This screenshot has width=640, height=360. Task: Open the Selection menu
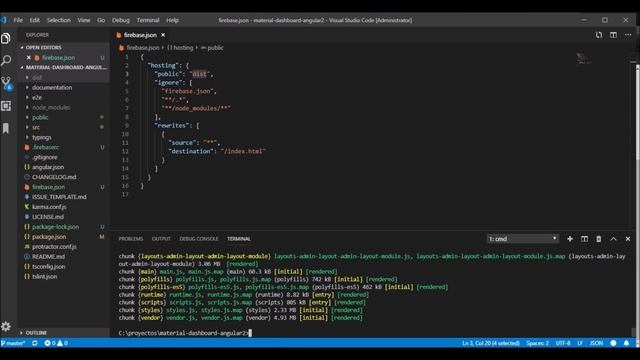tap(58, 20)
